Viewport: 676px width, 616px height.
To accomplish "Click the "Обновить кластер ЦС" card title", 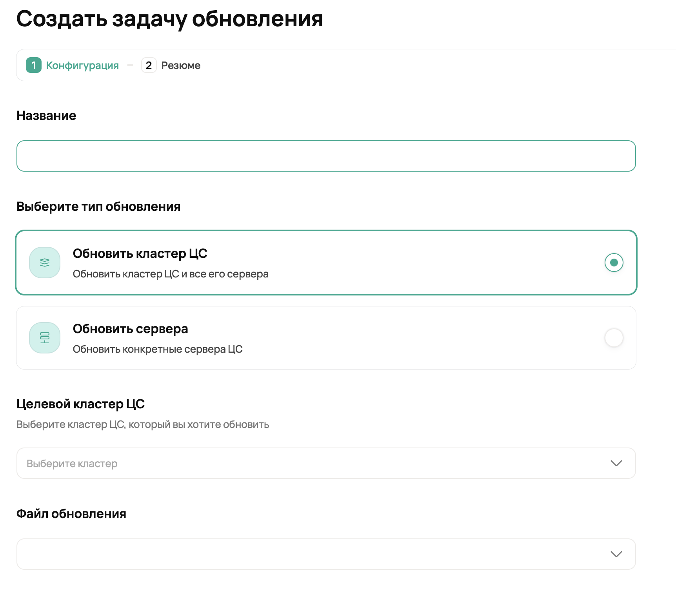I will 140,254.
